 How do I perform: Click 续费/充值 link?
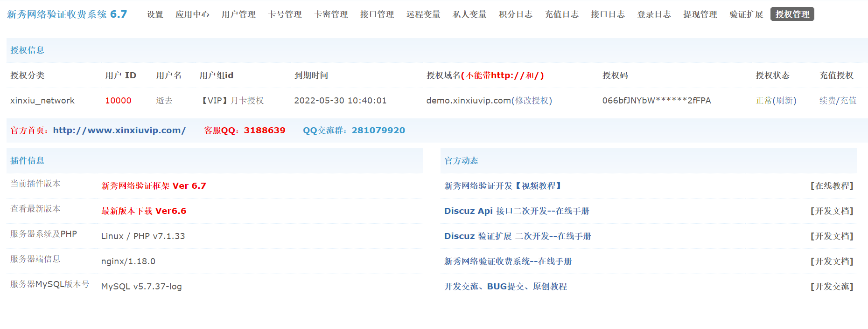[x=838, y=101]
